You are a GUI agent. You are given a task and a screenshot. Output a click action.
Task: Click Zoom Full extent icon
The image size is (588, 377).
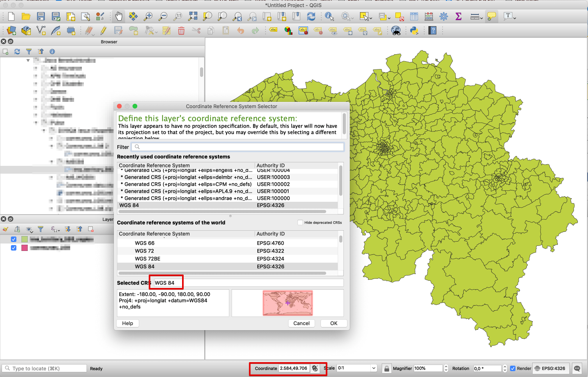click(x=193, y=16)
